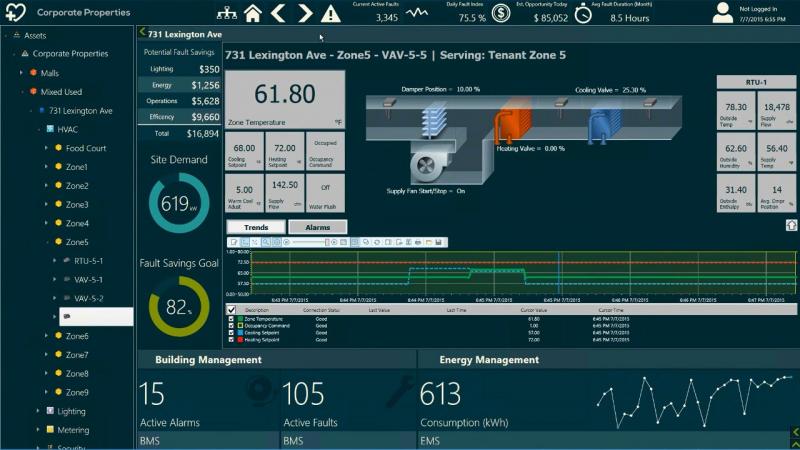This screenshot has height=450, width=800.
Task: Switch to the Alarms tab
Action: pos(317,227)
